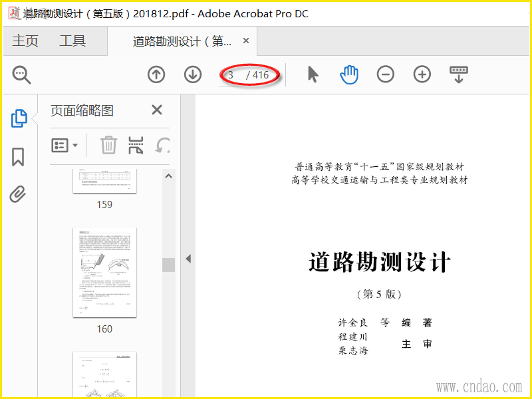Activate the hand pan tool
Screen dimensions: 532x399
(349, 74)
